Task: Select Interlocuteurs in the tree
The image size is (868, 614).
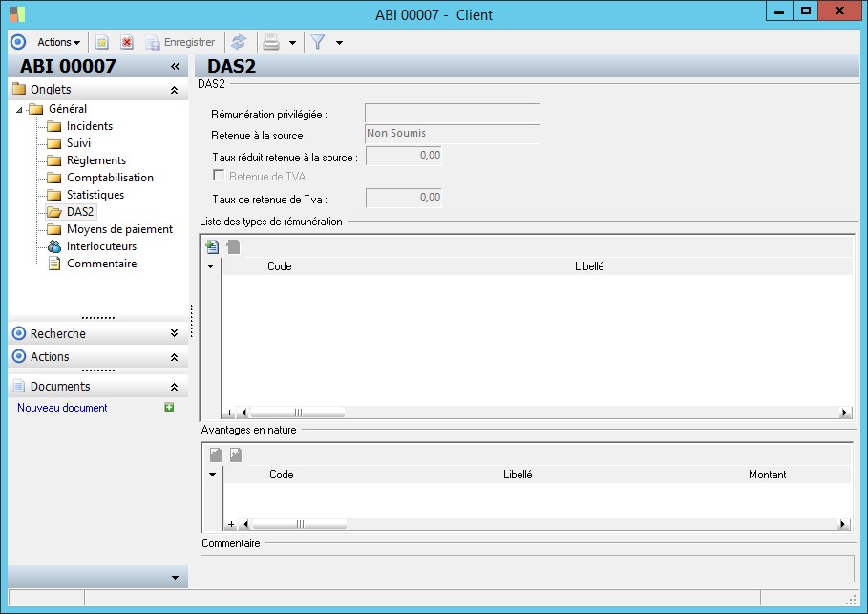Action: pos(101,246)
